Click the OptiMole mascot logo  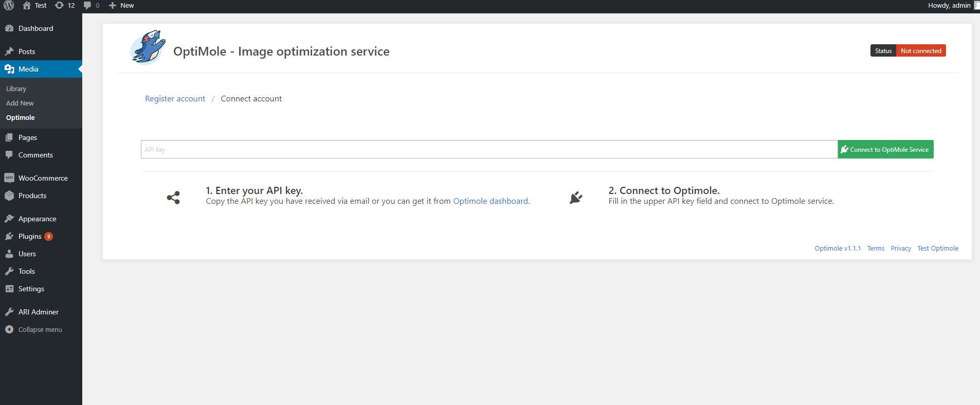click(x=148, y=48)
